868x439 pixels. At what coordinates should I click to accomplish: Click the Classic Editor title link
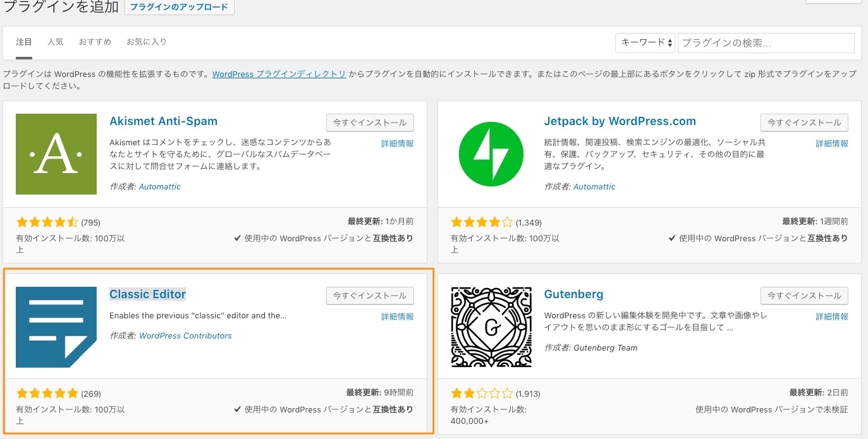coord(148,294)
